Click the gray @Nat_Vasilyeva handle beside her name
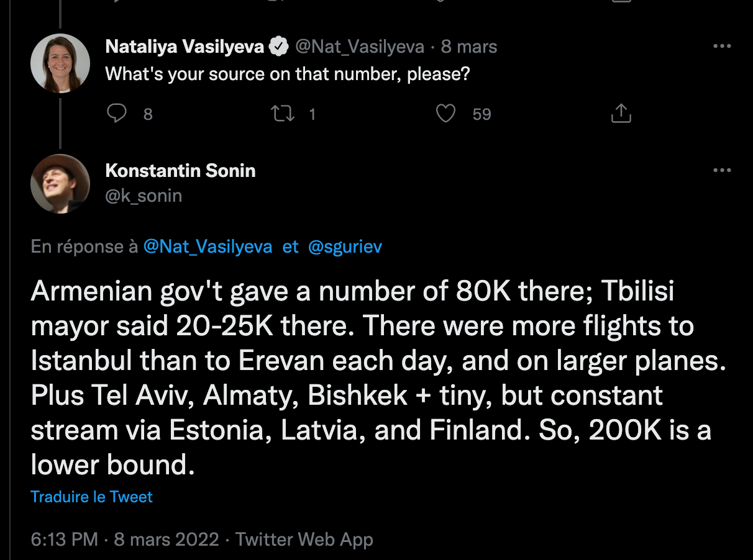The image size is (753, 560). 359,47
